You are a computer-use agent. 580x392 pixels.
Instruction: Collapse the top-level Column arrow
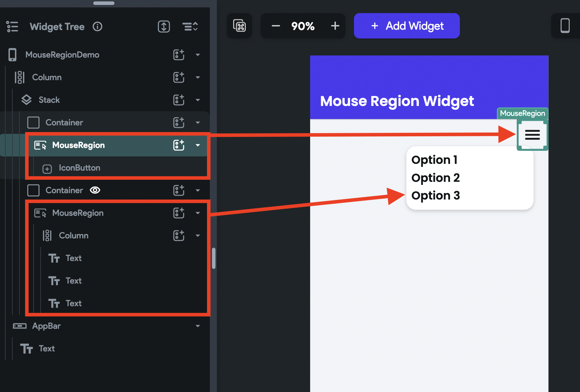198,77
